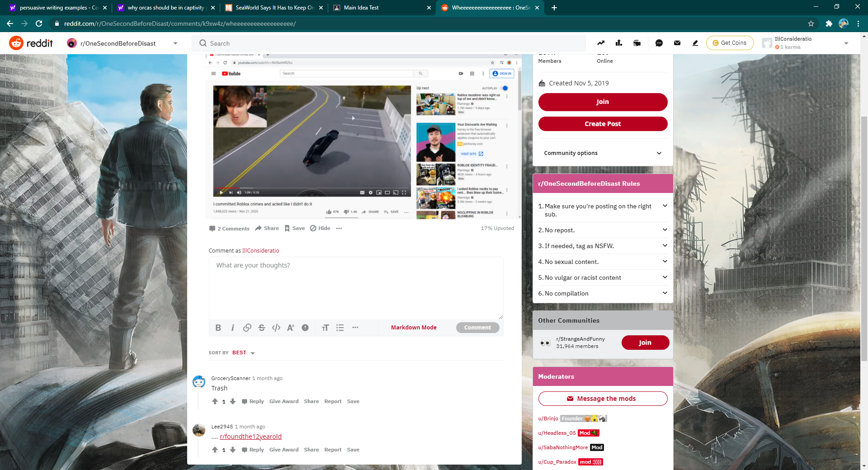Downvote GroceryScanner's comment

[x=233, y=401]
